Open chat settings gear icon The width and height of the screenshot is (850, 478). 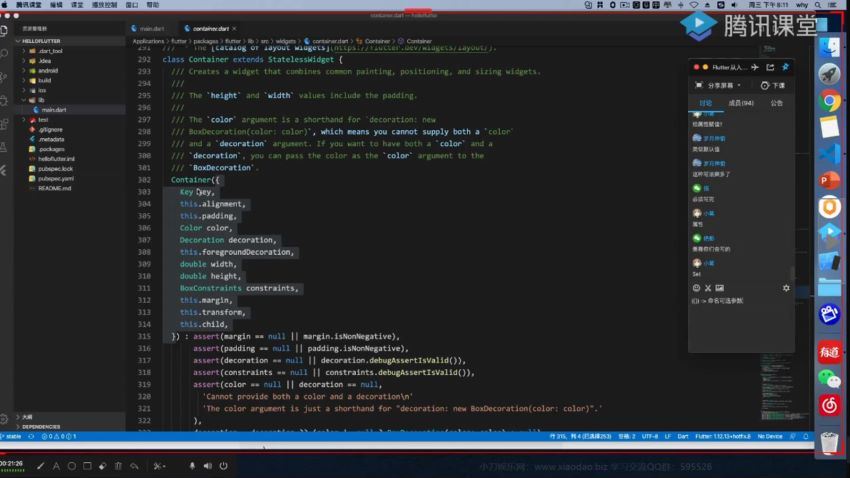click(x=786, y=288)
